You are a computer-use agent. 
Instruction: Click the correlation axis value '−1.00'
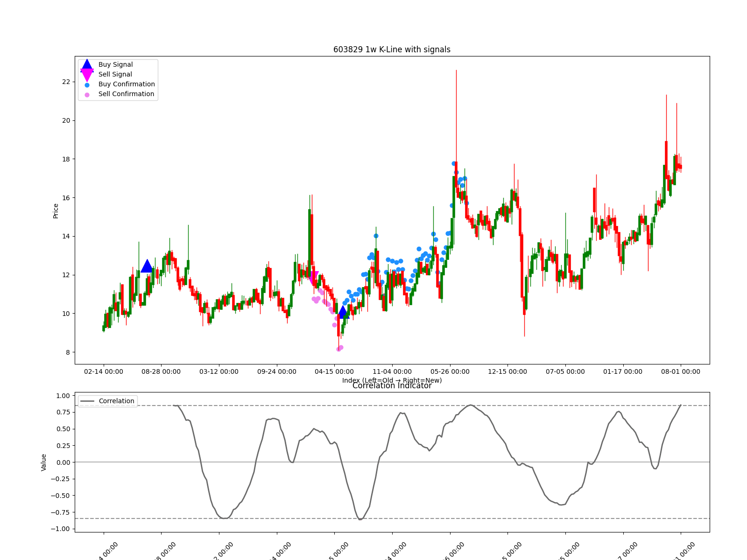(60, 529)
